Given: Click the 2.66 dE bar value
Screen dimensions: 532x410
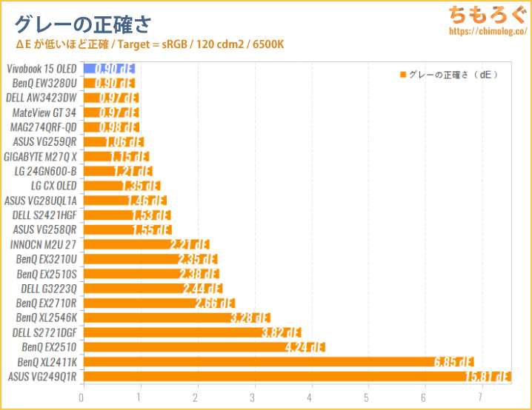Looking at the screenshot, I should [215, 303].
